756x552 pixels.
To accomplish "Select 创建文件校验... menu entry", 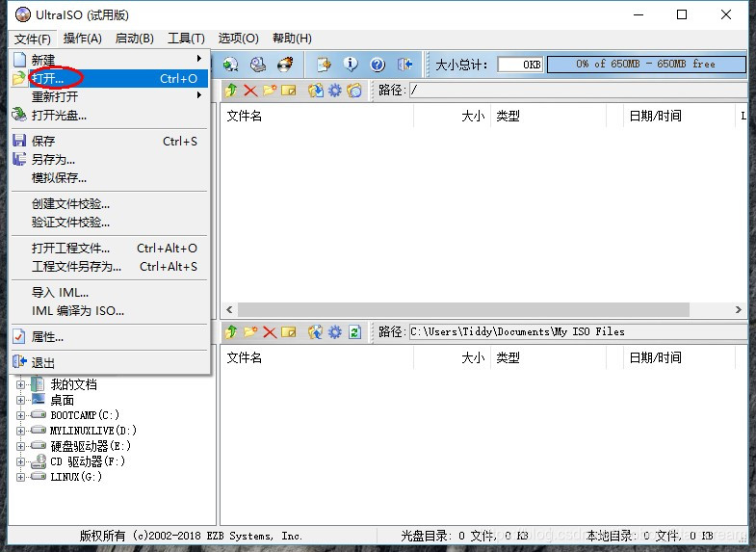I will (x=110, y=203).
